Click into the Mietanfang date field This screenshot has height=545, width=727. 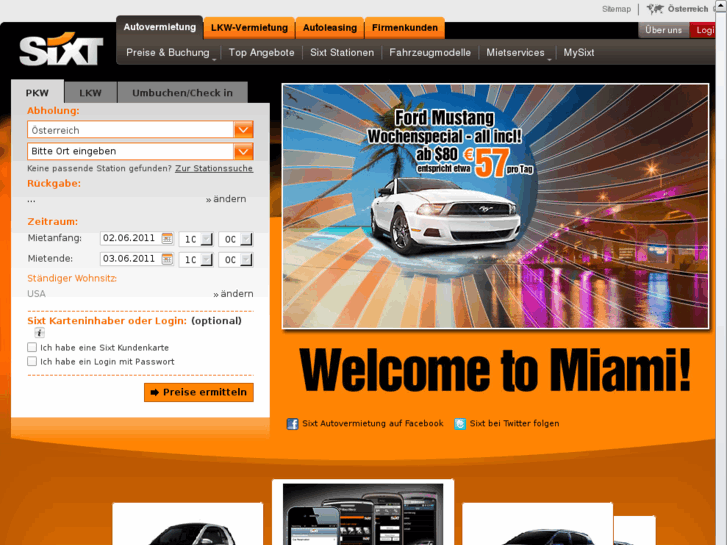131,238
